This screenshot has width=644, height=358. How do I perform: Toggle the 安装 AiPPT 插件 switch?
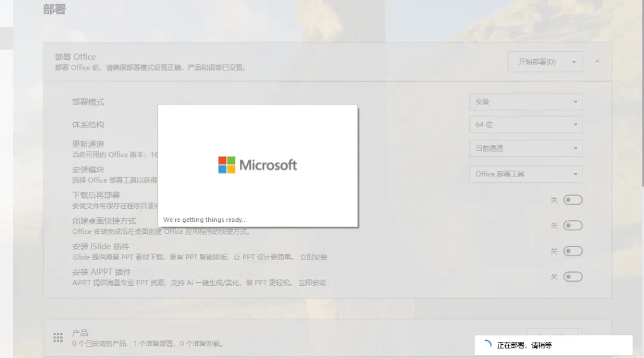[572, 277]
